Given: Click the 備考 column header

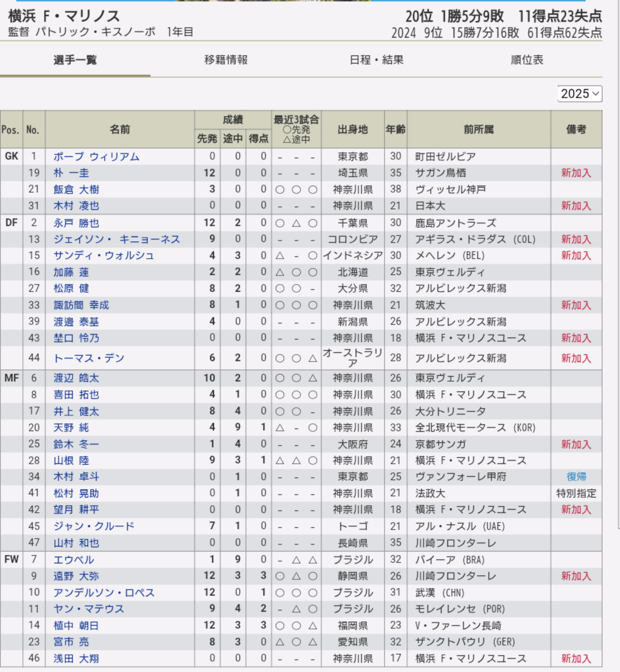Looking at the screenshot, I should click(x=577, y=129).
